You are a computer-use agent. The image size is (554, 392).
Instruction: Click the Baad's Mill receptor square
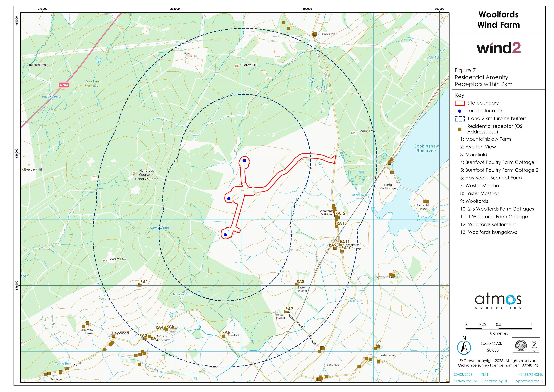coord(314,34)
